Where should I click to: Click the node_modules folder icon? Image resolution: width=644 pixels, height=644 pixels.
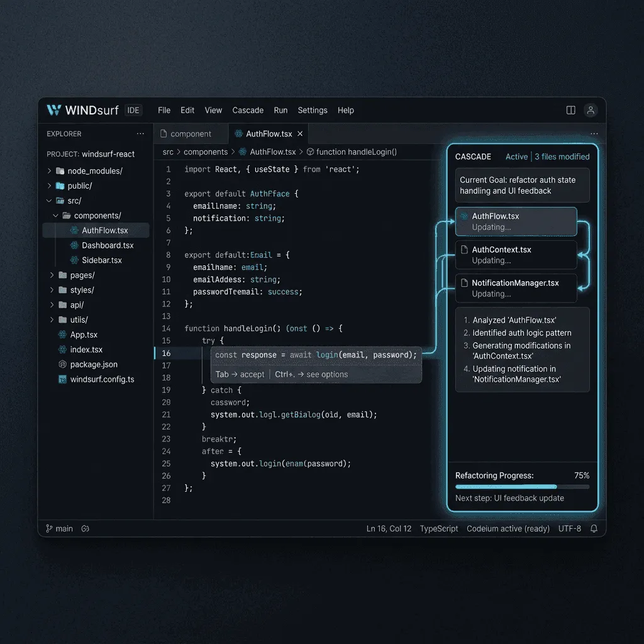click(60, 171)
